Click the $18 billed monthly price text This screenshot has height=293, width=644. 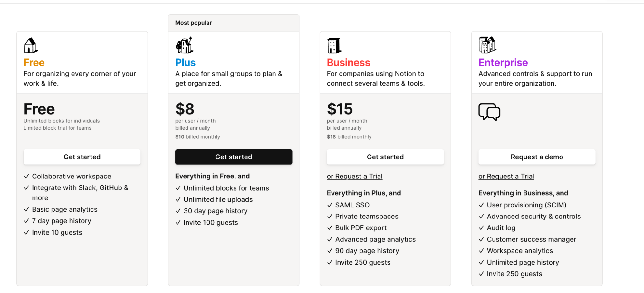click(349, 136)
